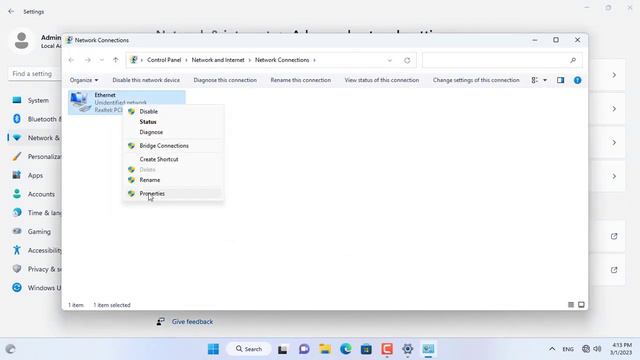Open Status from the context menu

[173, 122]
